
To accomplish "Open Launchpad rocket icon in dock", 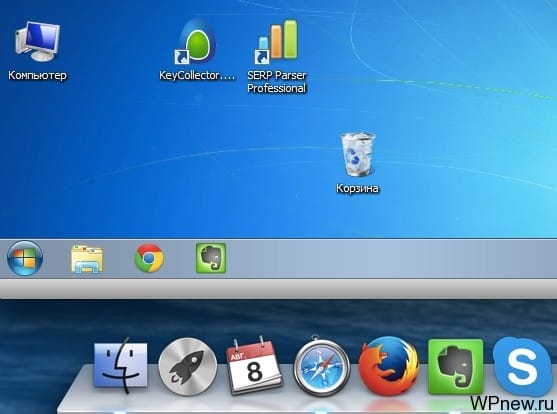I will [188, 367].
